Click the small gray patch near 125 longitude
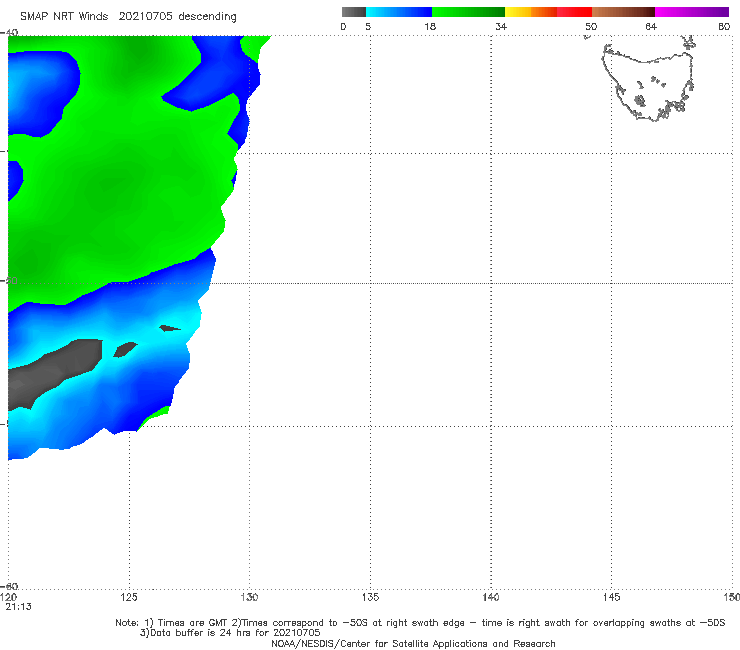The height and width of the screenshot is (650, 740). coord(125,350)
